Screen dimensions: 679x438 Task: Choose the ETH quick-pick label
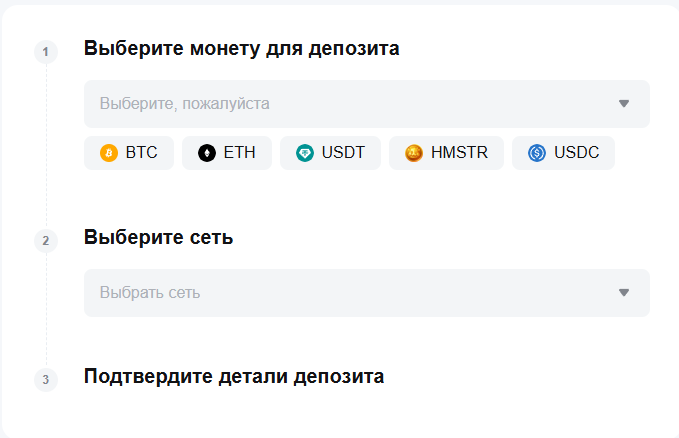click(x=240, y=153)
